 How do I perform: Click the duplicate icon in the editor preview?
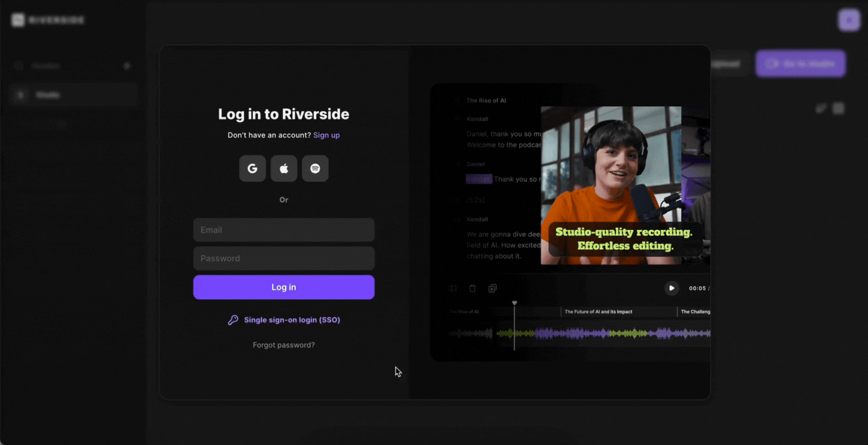tap(492, 288)
